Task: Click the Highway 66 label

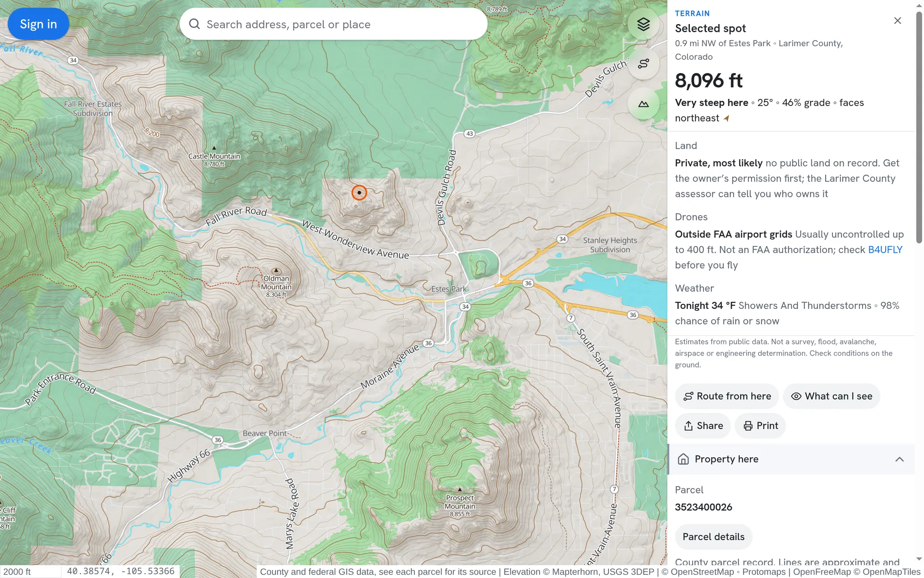Action: point(188,466)
